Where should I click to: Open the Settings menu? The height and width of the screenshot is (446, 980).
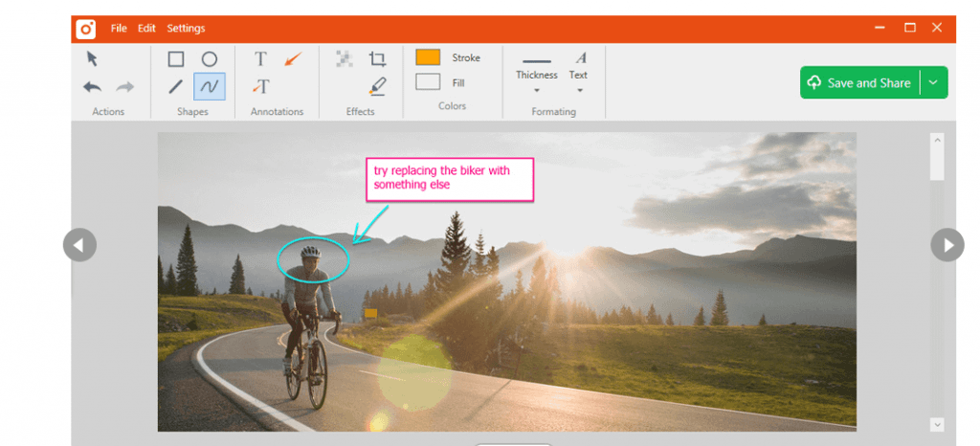pyautogui.click(x=186, y=28)
